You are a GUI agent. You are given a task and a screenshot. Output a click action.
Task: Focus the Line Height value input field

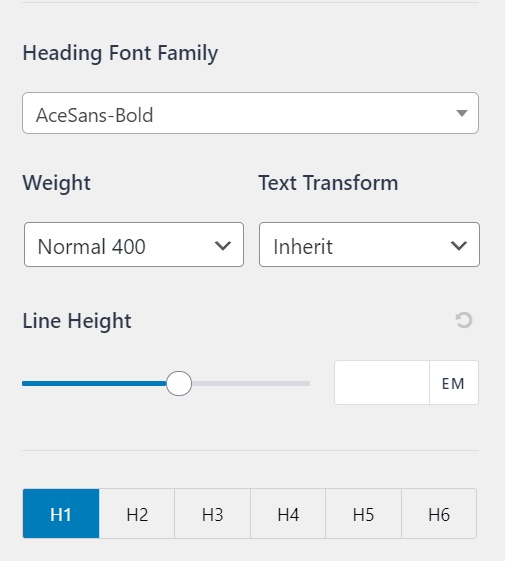(x=382, y=382)
